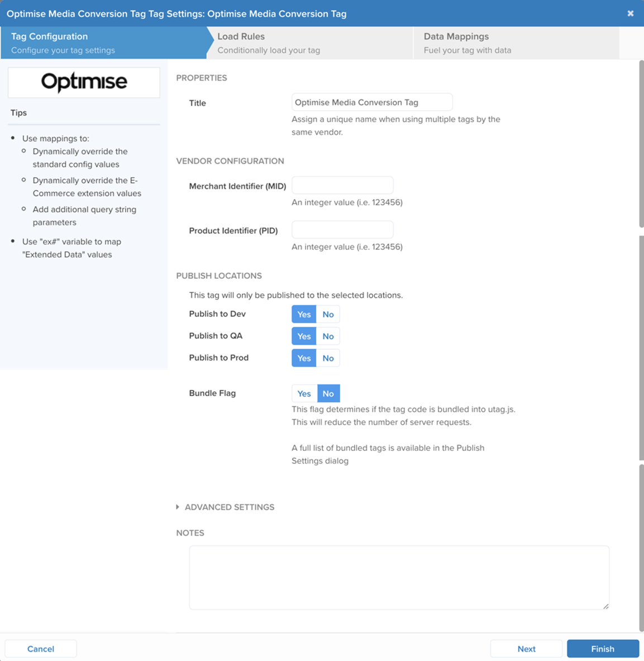Set Publish to Dev to No
Image resolution: width=644 pixels, height=661 pixels.
point(328,315)
